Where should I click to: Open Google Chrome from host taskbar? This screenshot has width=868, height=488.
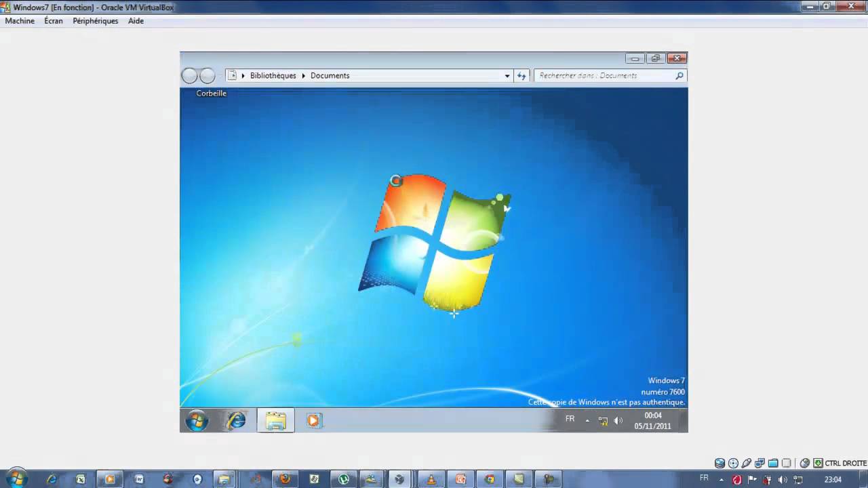tap(490, 479)
